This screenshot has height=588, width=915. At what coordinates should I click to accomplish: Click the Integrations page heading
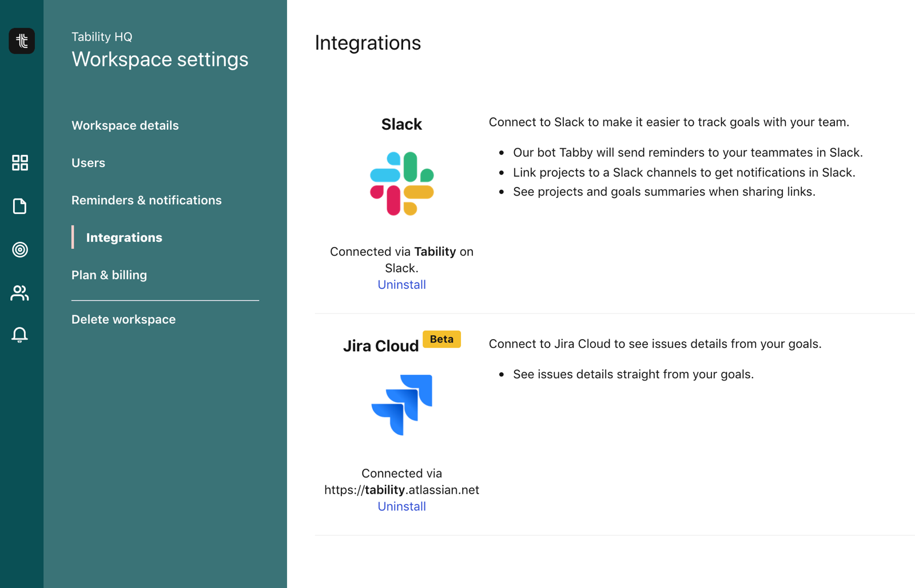pos(368,43)
